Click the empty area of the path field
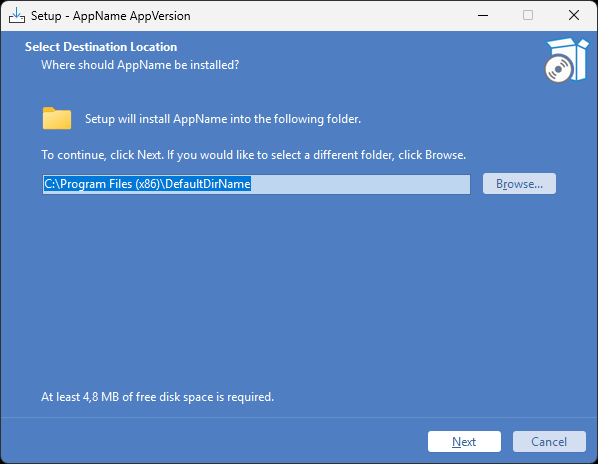The image size is (598, 464). coord(360,184)
